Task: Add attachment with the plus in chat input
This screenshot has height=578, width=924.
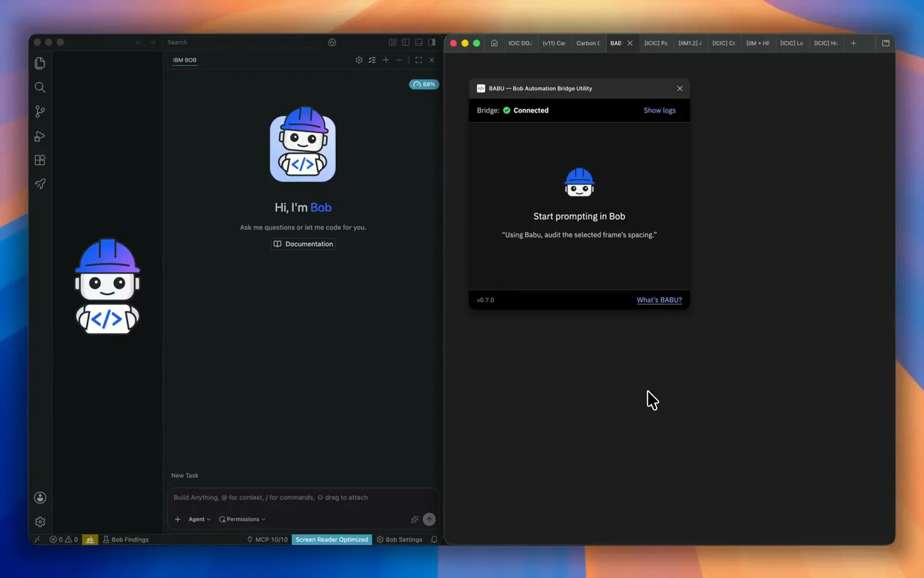Action: pos(178,519)
